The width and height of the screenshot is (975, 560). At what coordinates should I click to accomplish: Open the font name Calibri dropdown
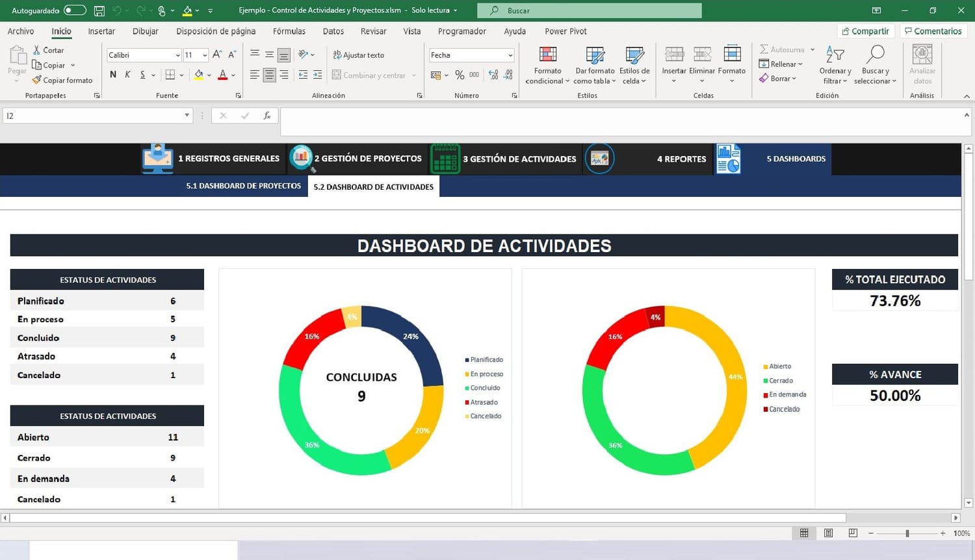point(177,55)
